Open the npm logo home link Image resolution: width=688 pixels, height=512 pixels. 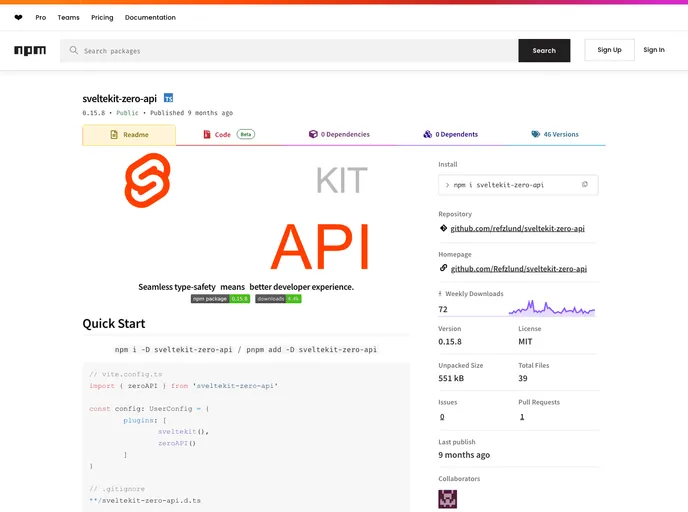pos(30,50)
